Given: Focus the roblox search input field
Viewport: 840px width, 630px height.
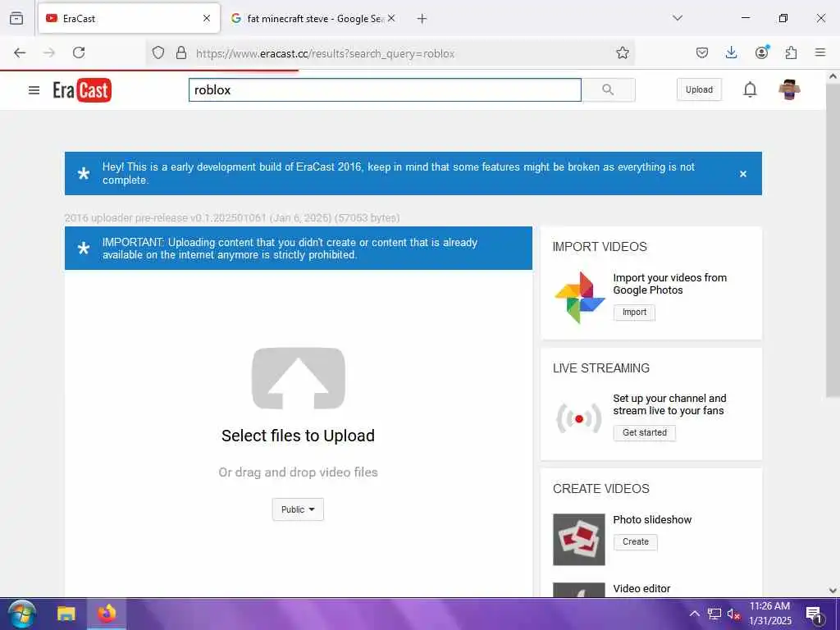Looking at the screenshot, I should [385, 90].
